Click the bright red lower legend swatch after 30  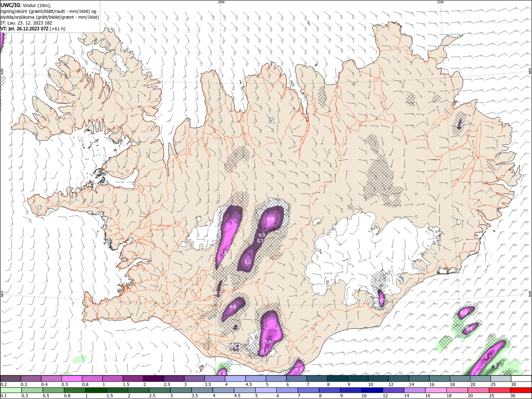(x=521, y=390)
